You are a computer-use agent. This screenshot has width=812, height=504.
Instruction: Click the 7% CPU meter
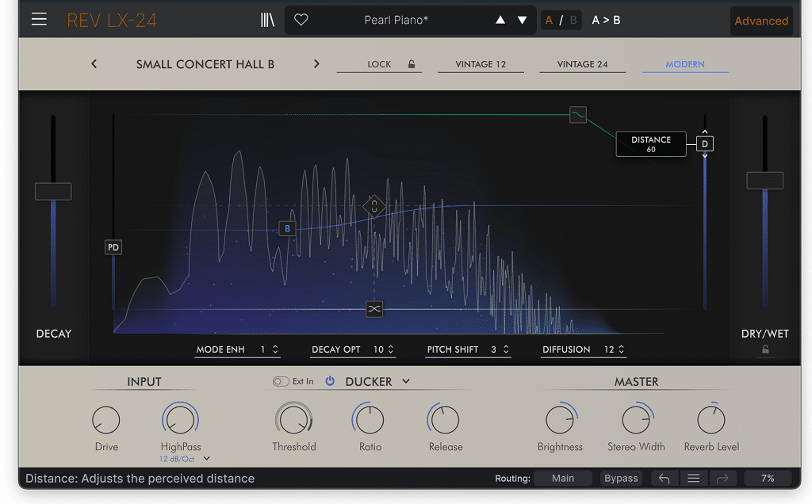tap(768, 478)
